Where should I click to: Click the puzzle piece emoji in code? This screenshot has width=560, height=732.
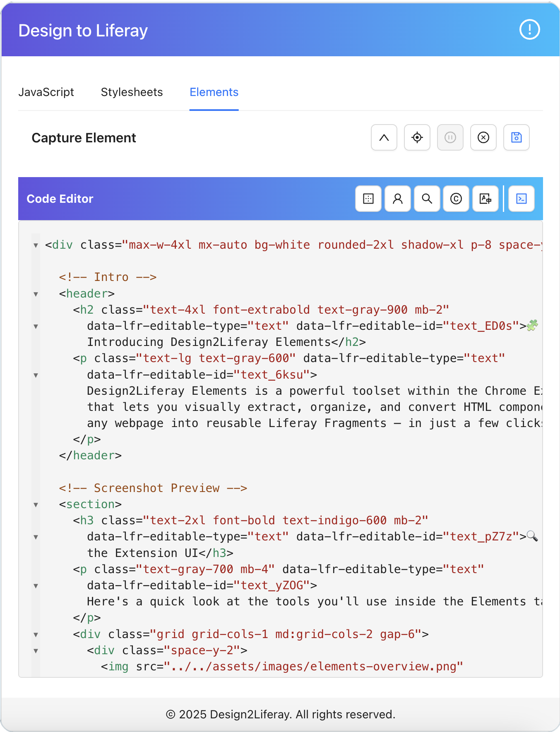[533, 325]
